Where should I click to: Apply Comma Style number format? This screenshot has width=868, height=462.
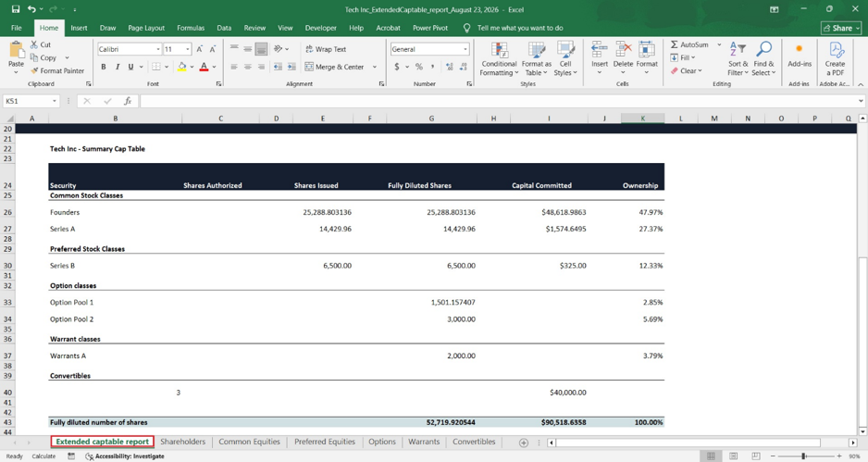(432, 67)
